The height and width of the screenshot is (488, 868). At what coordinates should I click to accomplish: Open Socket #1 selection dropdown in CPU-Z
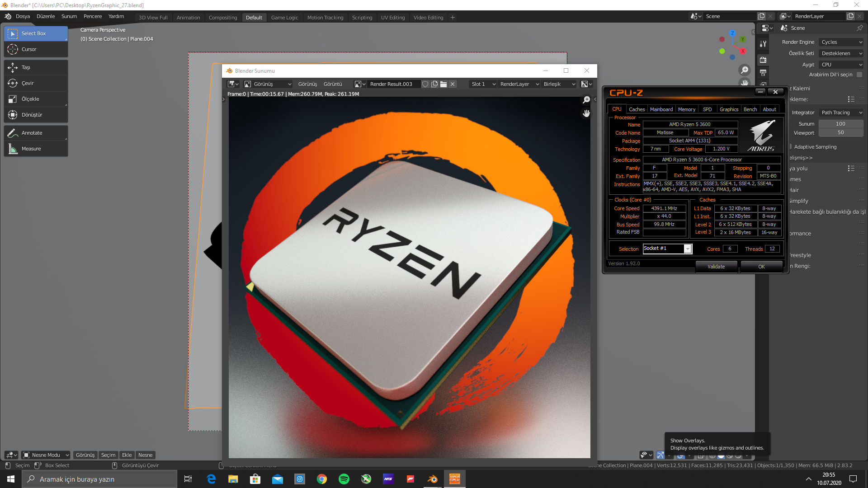tap(667, 249)
